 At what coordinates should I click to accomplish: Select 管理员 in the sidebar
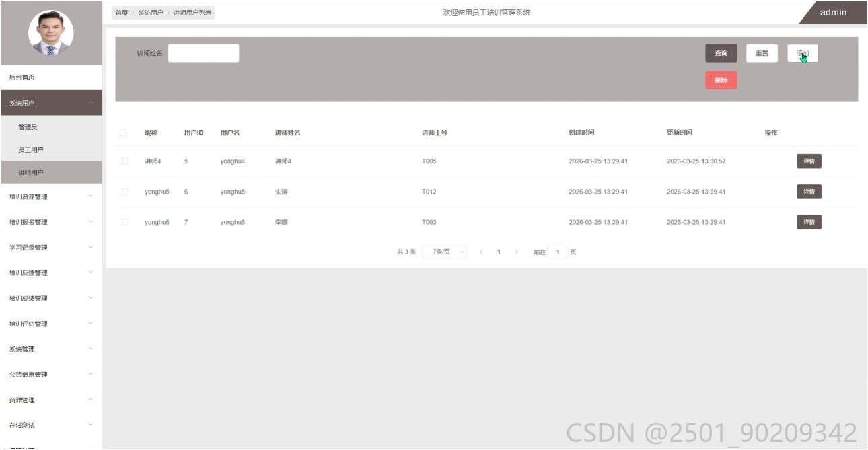pos(51,127)
